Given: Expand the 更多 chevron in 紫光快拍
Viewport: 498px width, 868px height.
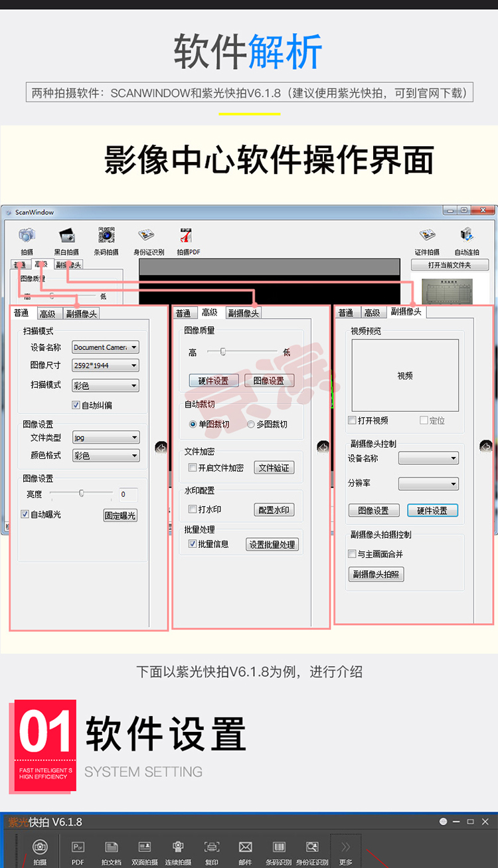Looking at the screenshot, I should click(x=345, y=847).
